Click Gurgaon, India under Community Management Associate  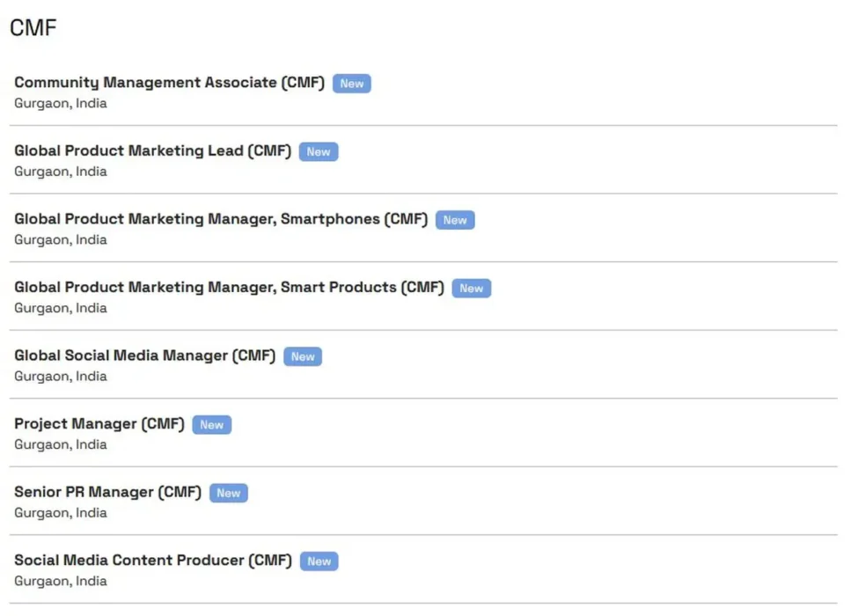(x=61, y=103)
